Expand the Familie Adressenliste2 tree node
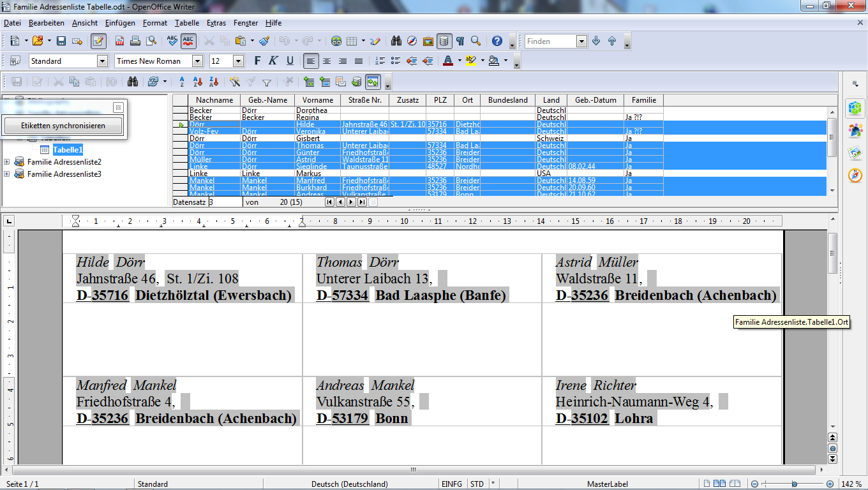The height and width of the screenshot is (490, 868). coord(7,162)
